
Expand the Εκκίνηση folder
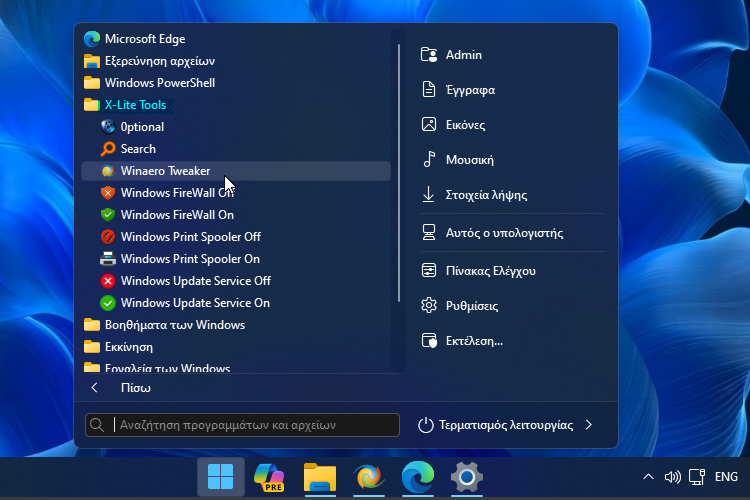click(236, 347)
